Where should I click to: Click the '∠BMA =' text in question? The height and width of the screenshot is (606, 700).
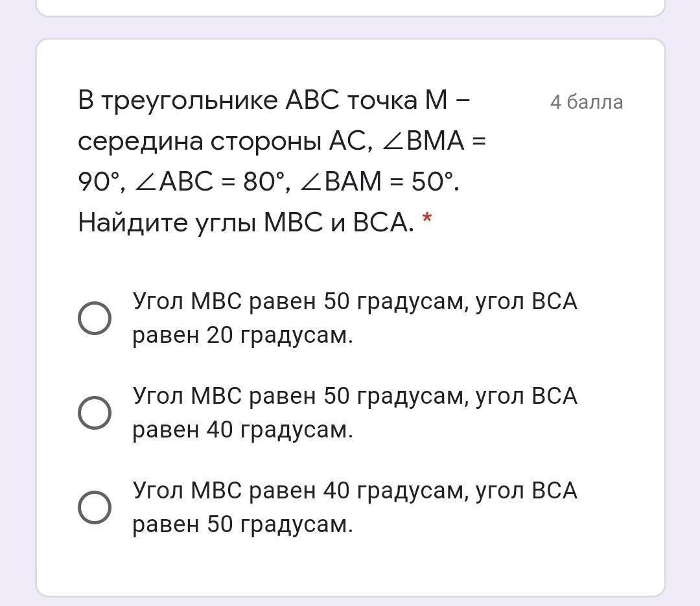click(434, 141)
